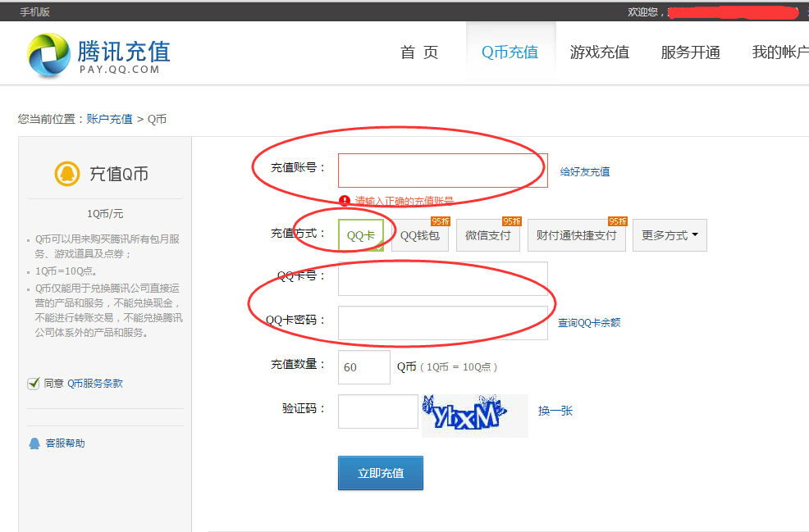Expand the 更多方式 dropdown
809x532 pixels.
pos(670,235)
